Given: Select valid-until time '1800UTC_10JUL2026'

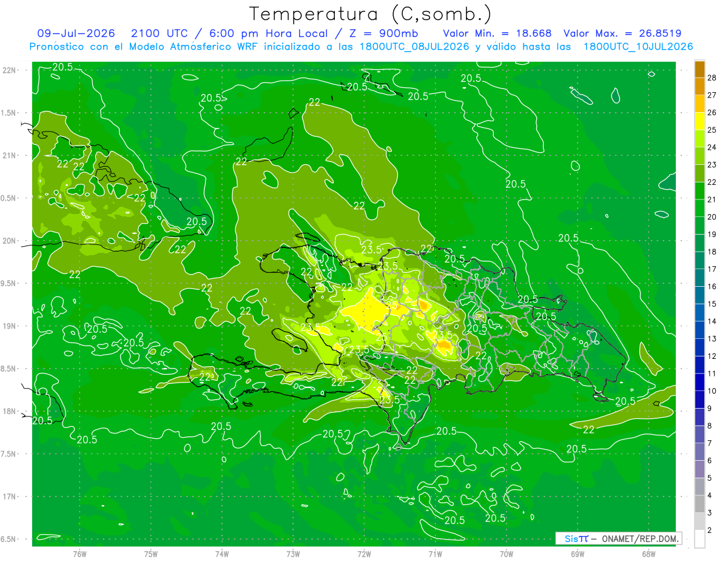Looking at the screenshot, I should click(x=638, y=47).
